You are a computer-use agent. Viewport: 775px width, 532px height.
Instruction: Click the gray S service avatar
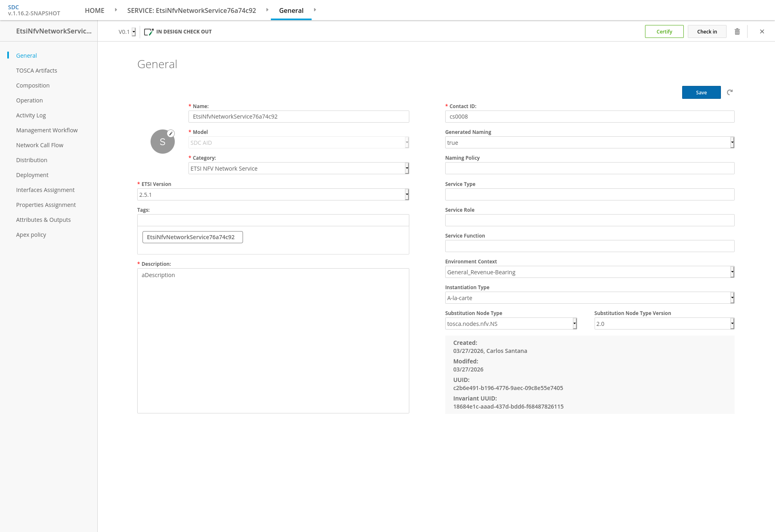162,142
